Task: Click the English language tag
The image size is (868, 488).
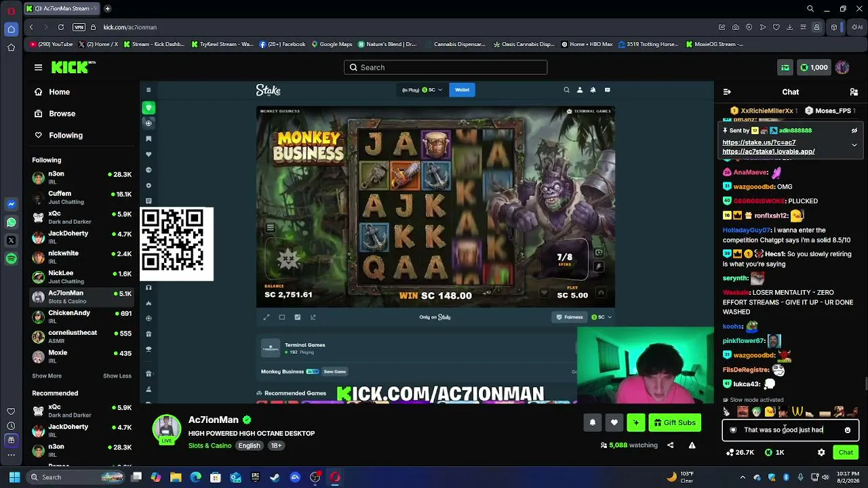Action: (x=249, y=445)
